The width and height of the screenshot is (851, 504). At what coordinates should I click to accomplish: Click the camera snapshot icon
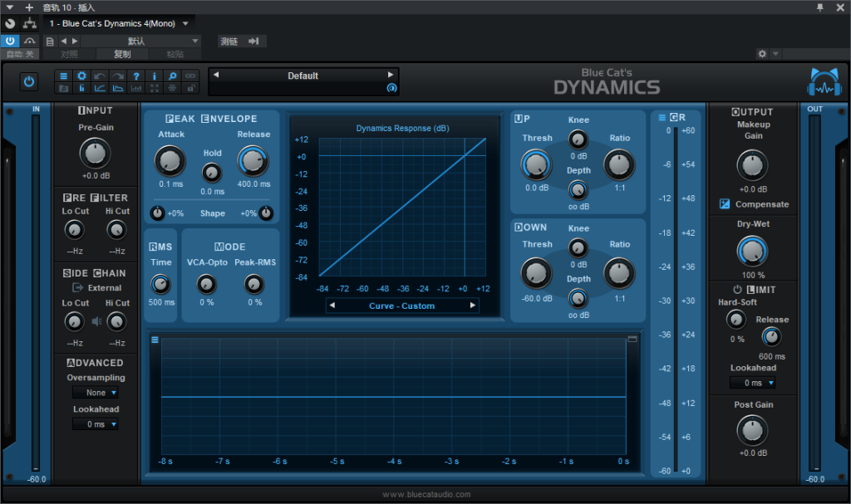(63, 88)
